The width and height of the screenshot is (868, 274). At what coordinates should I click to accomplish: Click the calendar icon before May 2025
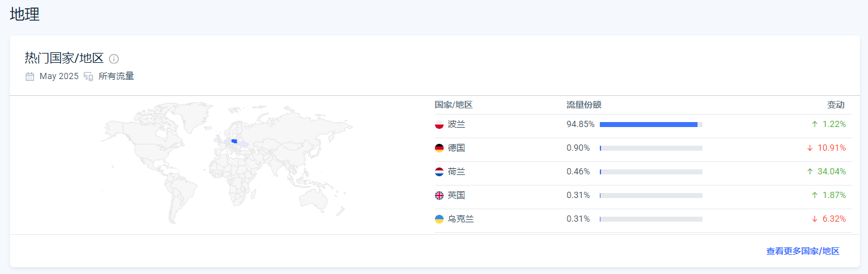click(x=30, y=77)
